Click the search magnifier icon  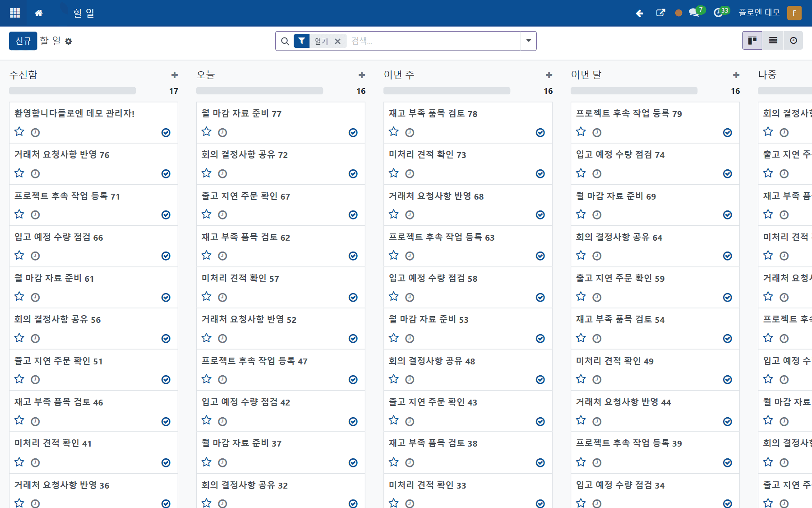[x=285, y=41]
